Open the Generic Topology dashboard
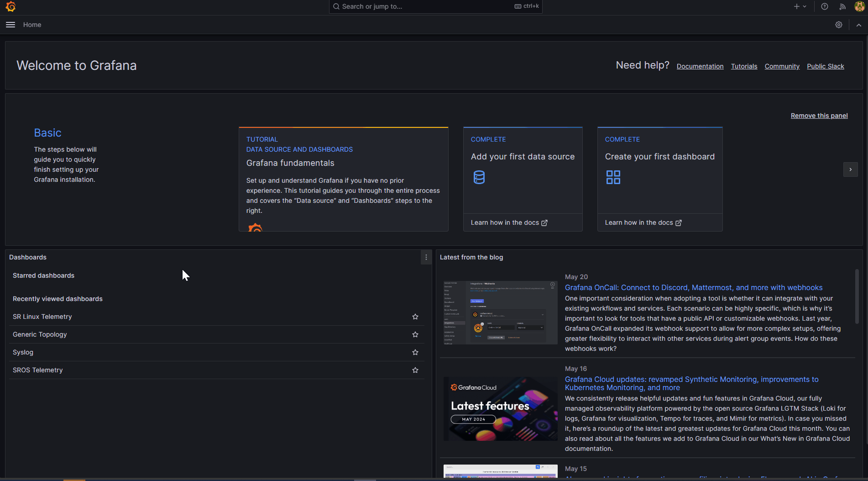The height and width of the screenshot is (481, 868). (x=40, y=334)
